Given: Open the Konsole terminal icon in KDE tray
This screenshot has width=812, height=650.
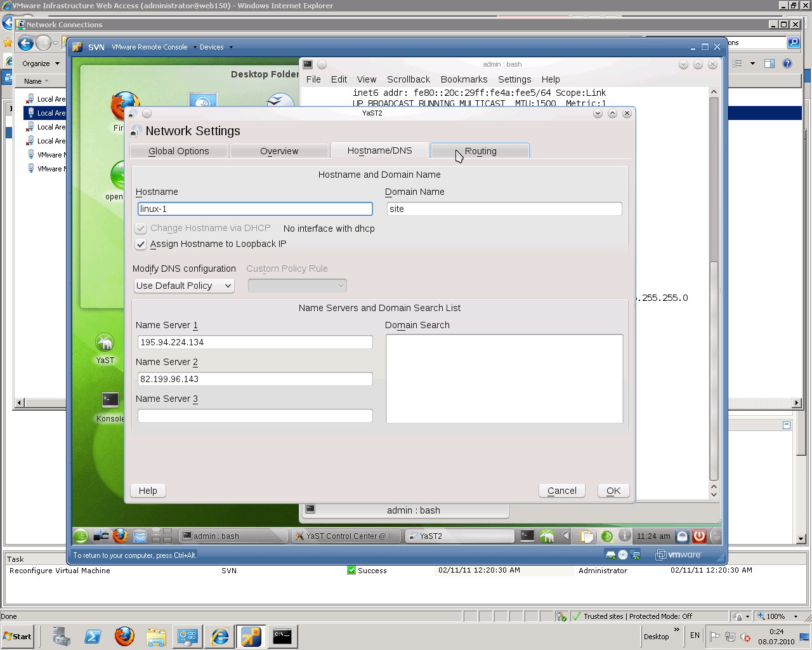Looking at the screenshot, I should tap(527, 536).
